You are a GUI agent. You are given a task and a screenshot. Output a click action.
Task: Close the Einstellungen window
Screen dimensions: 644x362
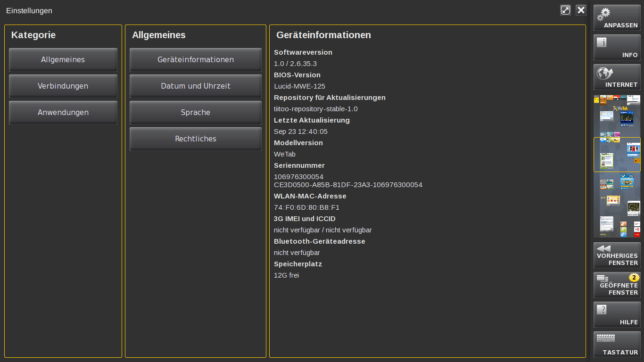(x=581, y=10)
